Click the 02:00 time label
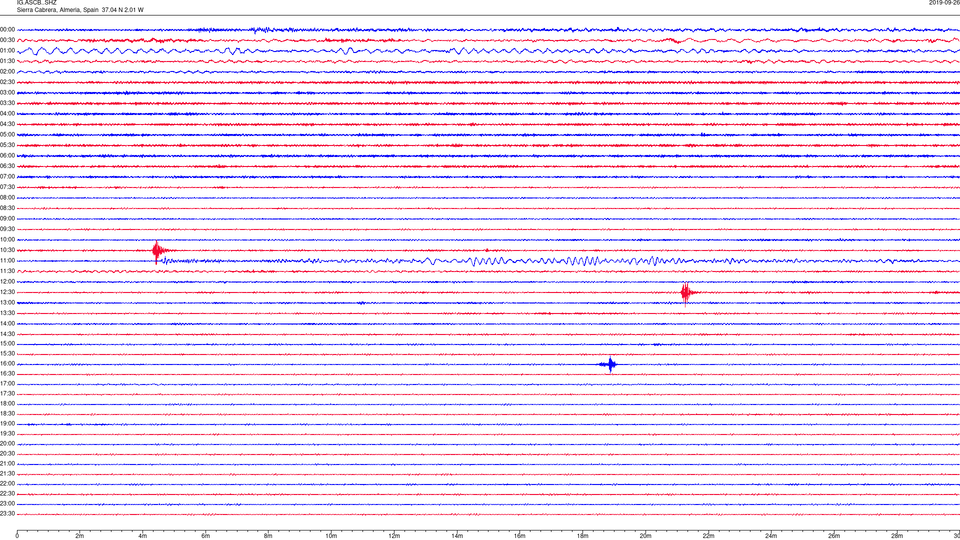Viewport: 960px width, 540px height. tap(7, 72)
